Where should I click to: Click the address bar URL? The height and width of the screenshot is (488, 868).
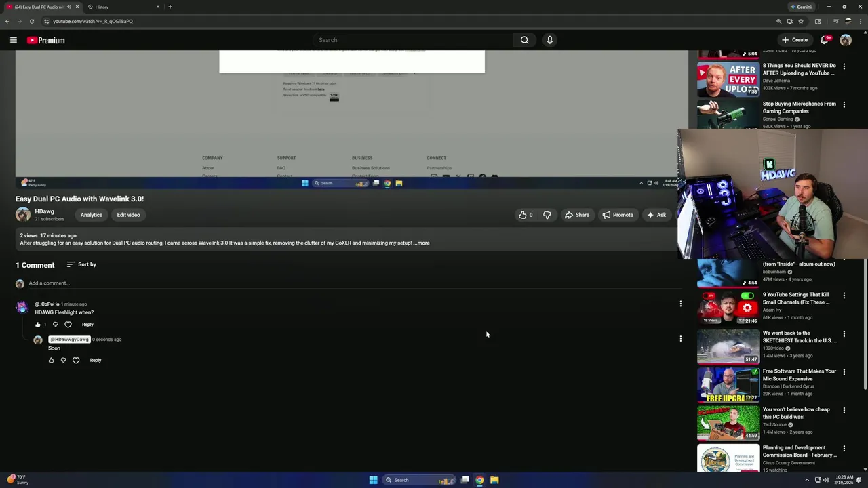(93, 21)
